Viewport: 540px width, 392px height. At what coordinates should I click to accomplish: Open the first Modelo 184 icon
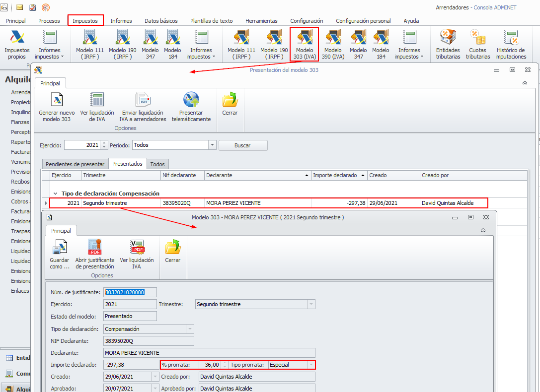(x=172, y=45)
